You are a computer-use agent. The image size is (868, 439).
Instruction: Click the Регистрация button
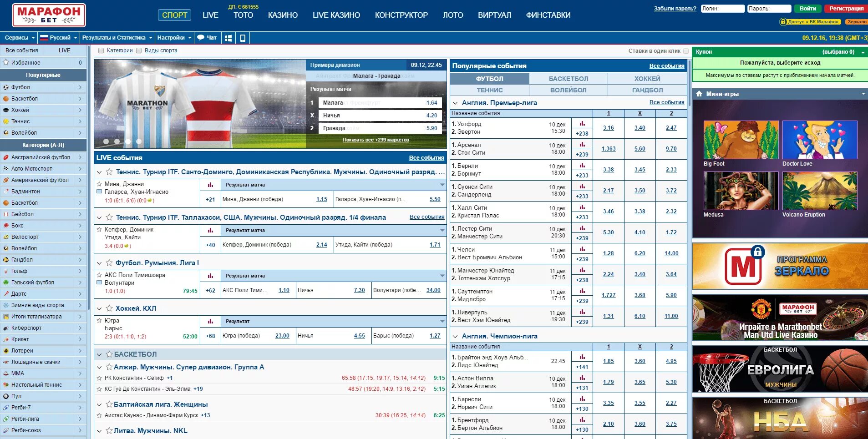coord(846,8)
